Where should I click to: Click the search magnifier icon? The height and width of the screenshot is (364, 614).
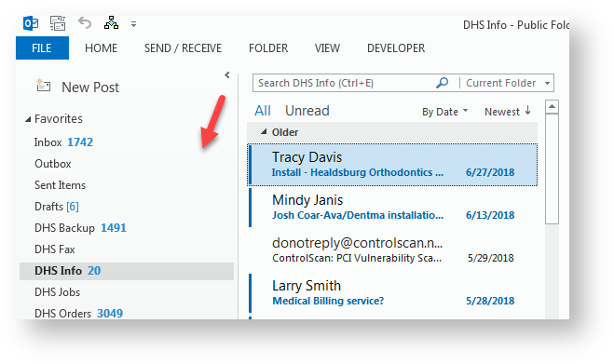442,83
